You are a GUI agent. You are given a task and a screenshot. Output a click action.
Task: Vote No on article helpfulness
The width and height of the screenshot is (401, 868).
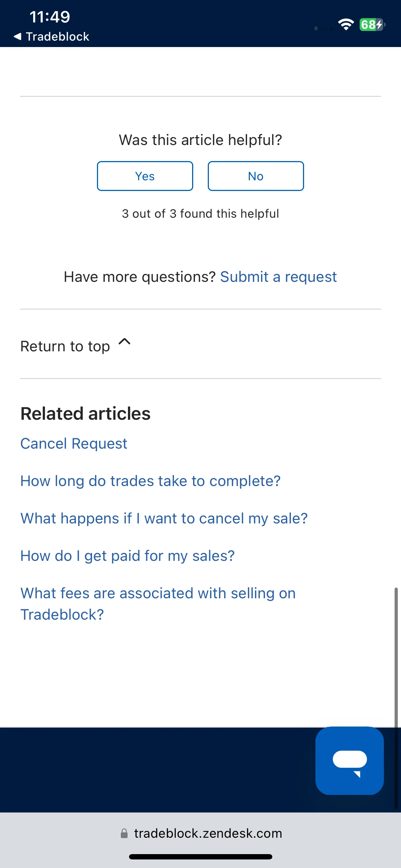(256, 176)
